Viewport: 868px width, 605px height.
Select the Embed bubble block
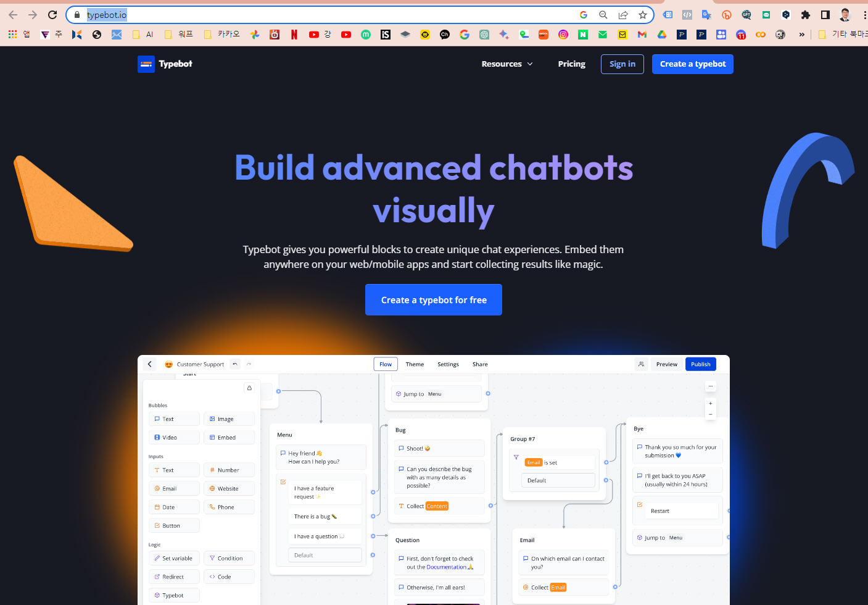[229, 437]
